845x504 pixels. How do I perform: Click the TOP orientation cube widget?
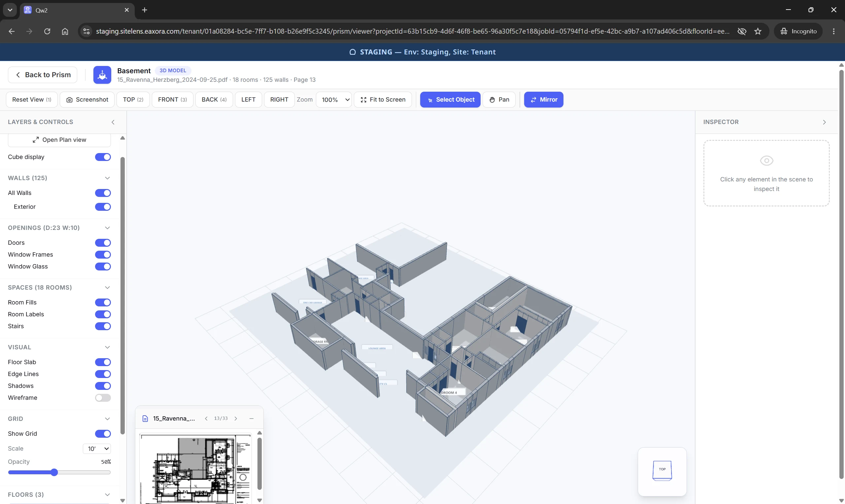click(x=662, y=470)
